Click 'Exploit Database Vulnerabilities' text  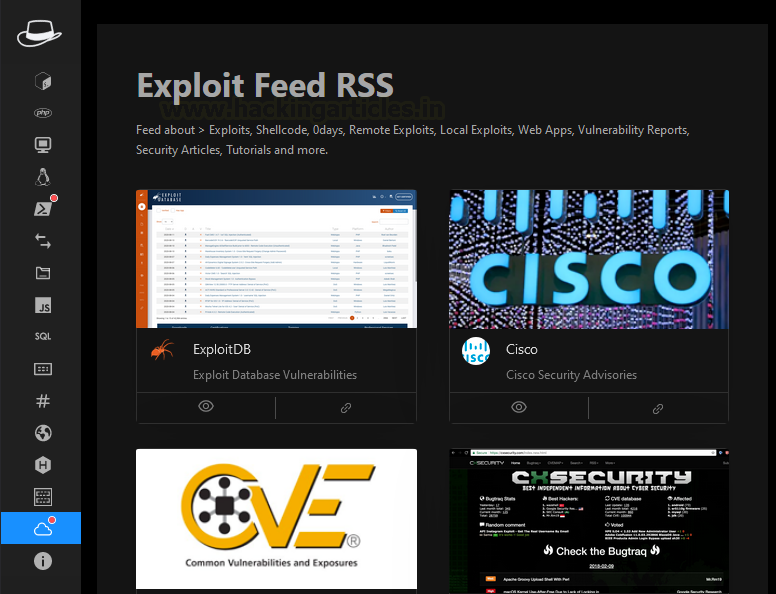275,375
